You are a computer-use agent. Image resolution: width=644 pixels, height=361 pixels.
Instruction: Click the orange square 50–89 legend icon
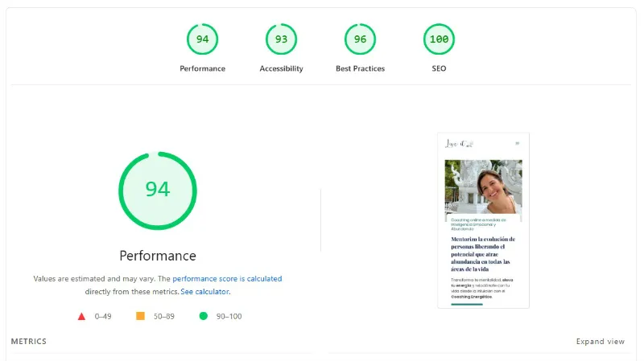pyautogui.click(x=140, y=316)
